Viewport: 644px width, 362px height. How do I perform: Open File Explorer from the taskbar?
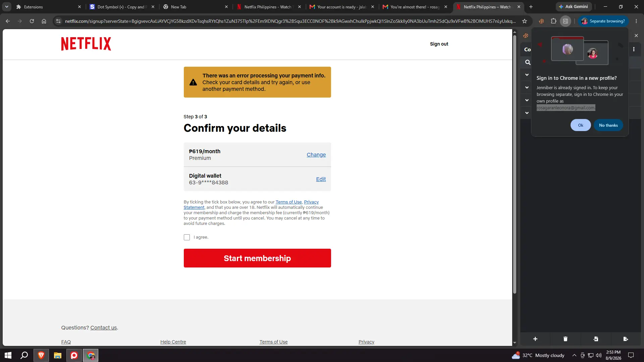(58, 355)
